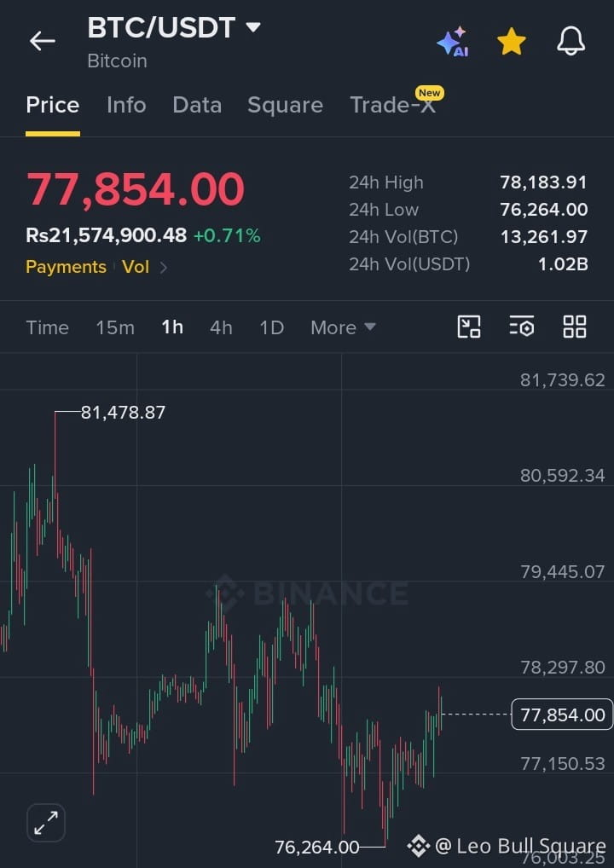This screenshot has width=614, height=868.
Task: Expand the BTC/USDT pair dropdown
Action: (253, 27)
